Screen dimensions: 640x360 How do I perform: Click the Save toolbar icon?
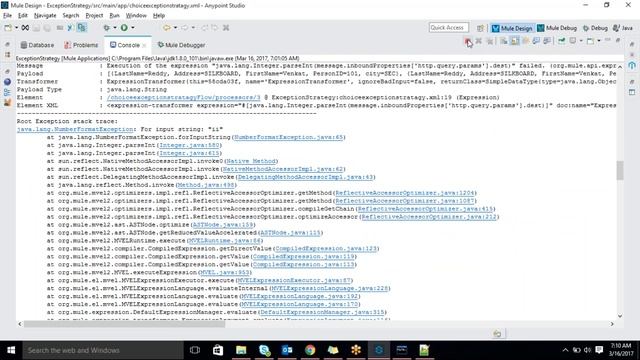[x=36, y=28]
